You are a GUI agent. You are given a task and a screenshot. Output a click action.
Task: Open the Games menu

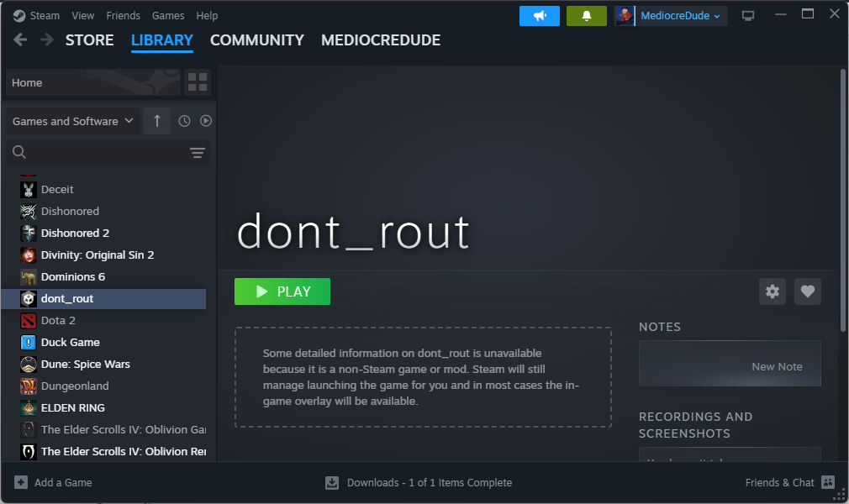[x=168, y=16]
